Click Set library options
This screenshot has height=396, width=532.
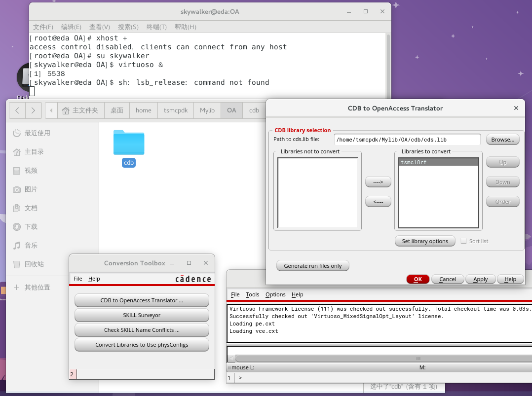tap(425, 241)
